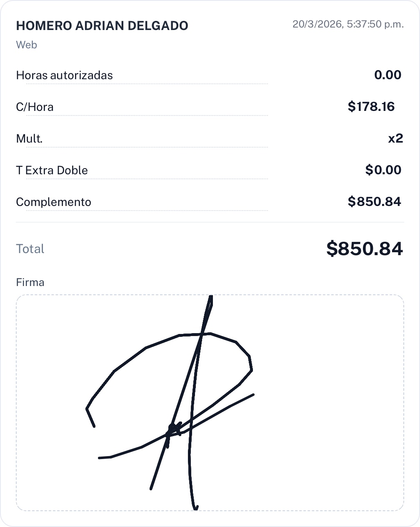Click the Complemento label
420x527 pixels.
[x=54, y=202]
